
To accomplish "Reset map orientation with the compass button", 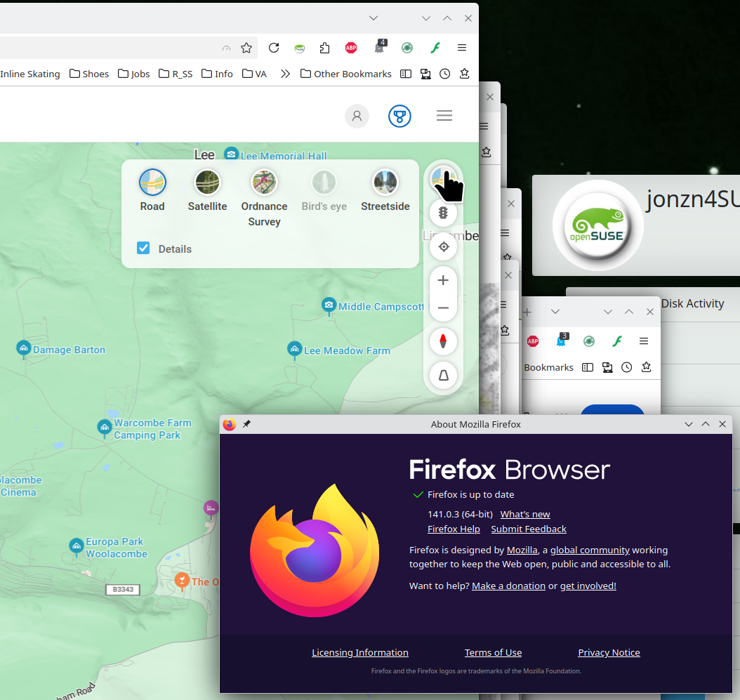I will click(x=443, y=341).
